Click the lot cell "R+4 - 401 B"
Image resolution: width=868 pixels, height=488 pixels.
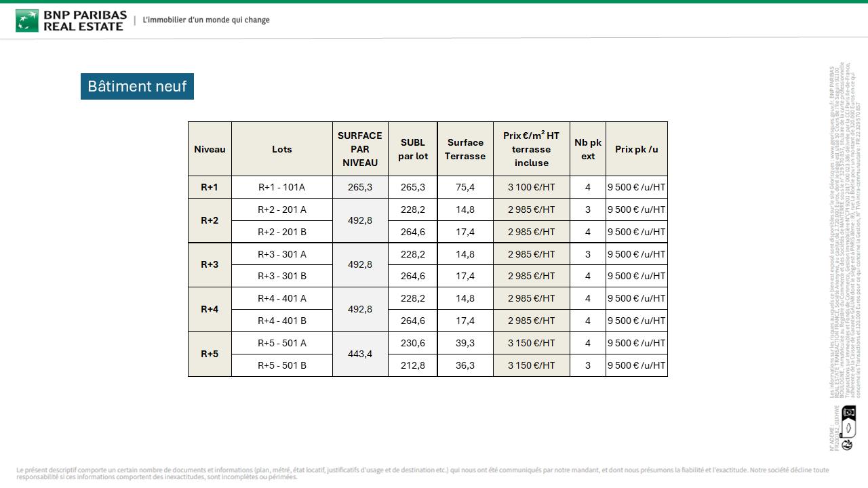point(282,321)
